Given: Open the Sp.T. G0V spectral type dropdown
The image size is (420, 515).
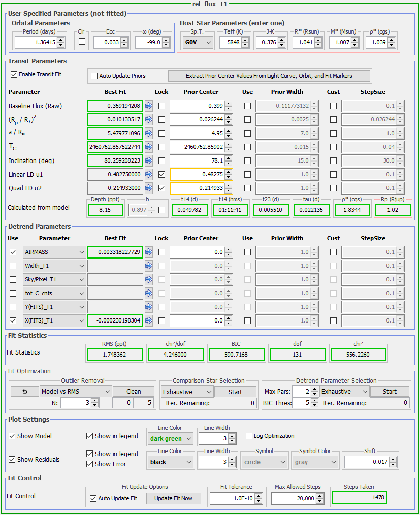Looking at the screenshot, I should tap(198, 42).
